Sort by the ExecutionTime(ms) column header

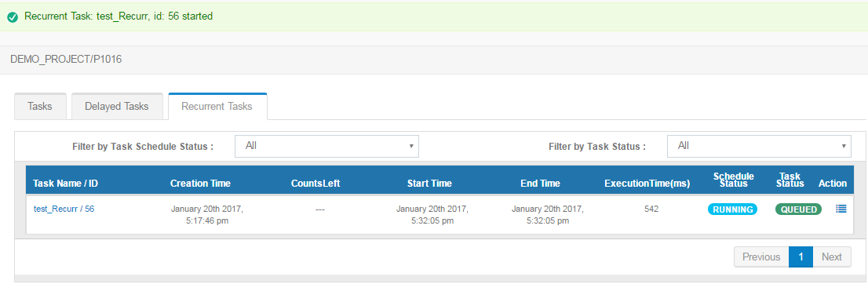click(647, 184)
